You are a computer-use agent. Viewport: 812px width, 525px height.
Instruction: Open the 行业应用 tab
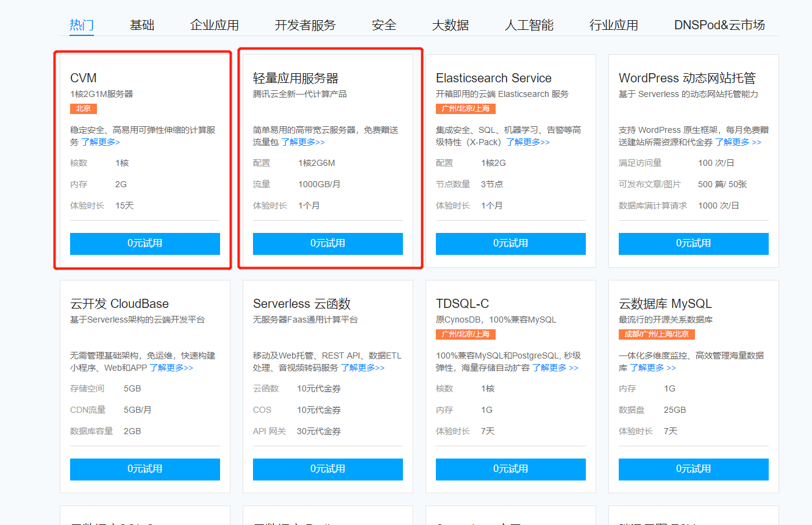click(614, 25)
